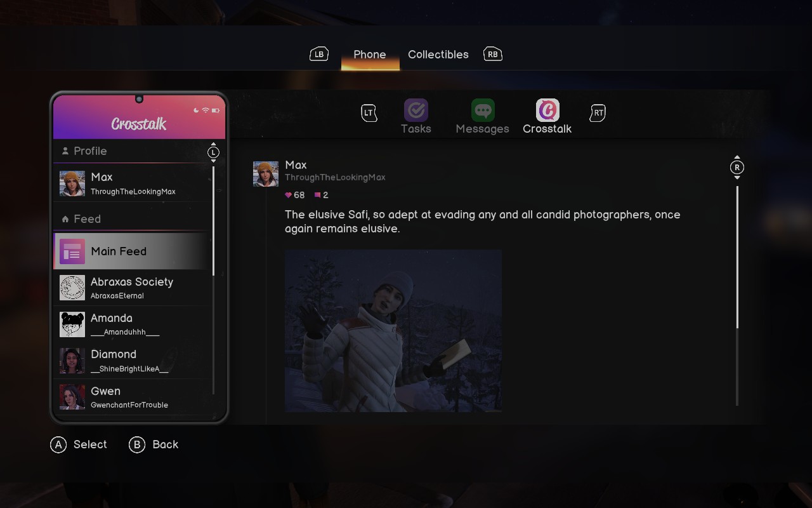Click the person icon beside Profile

click(x=65, y=151)
